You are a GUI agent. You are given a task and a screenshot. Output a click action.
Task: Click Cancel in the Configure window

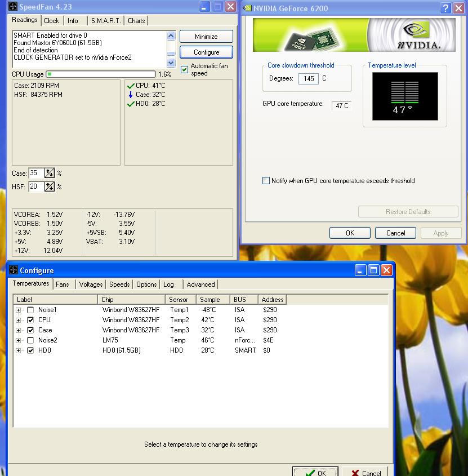[365, 471]
